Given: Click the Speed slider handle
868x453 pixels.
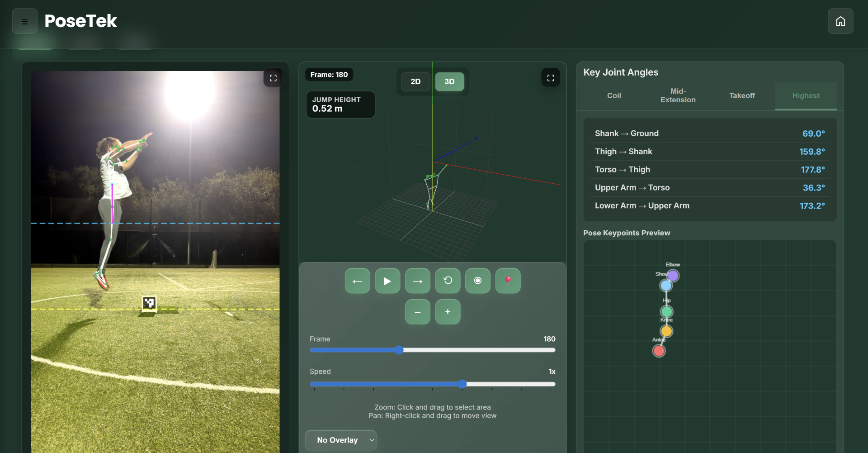Looking at the screenshot, I should [462, 384].
